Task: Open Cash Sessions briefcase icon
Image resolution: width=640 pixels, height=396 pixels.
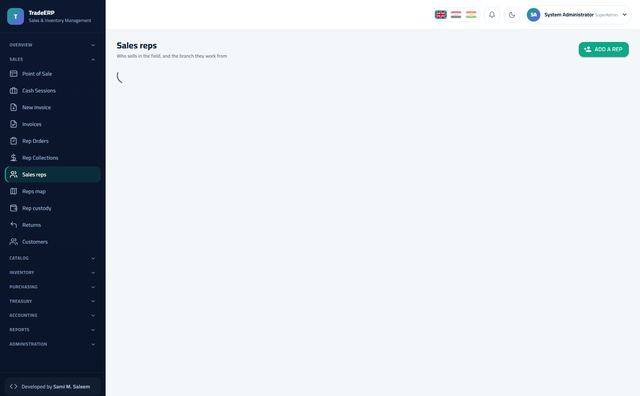Action: [x=13, y=90]
